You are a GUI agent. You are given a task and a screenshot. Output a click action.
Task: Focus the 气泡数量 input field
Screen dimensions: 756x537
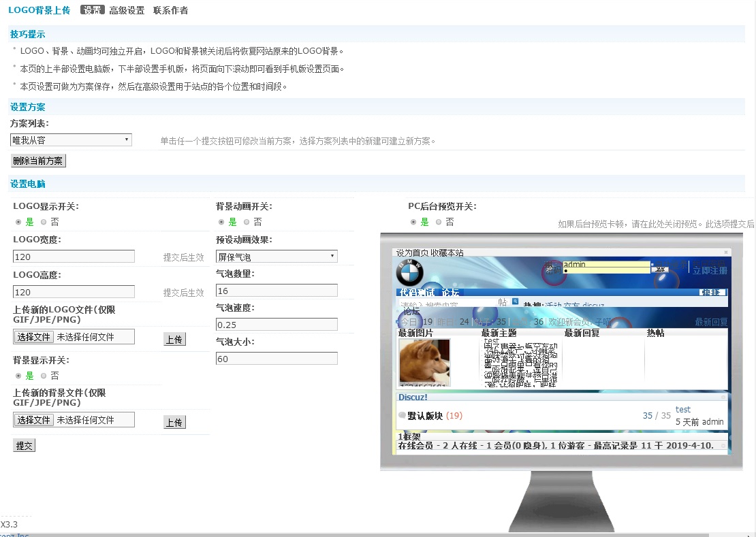(277, 291)
